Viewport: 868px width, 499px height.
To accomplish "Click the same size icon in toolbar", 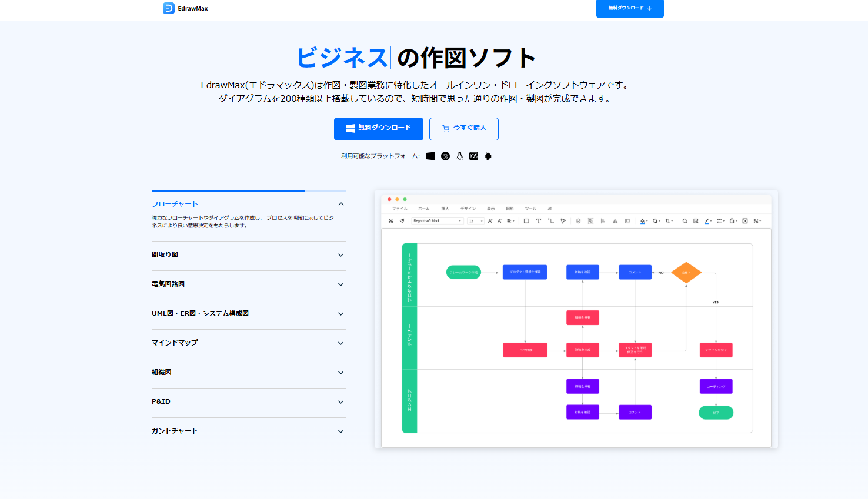I will coord(627,221).
